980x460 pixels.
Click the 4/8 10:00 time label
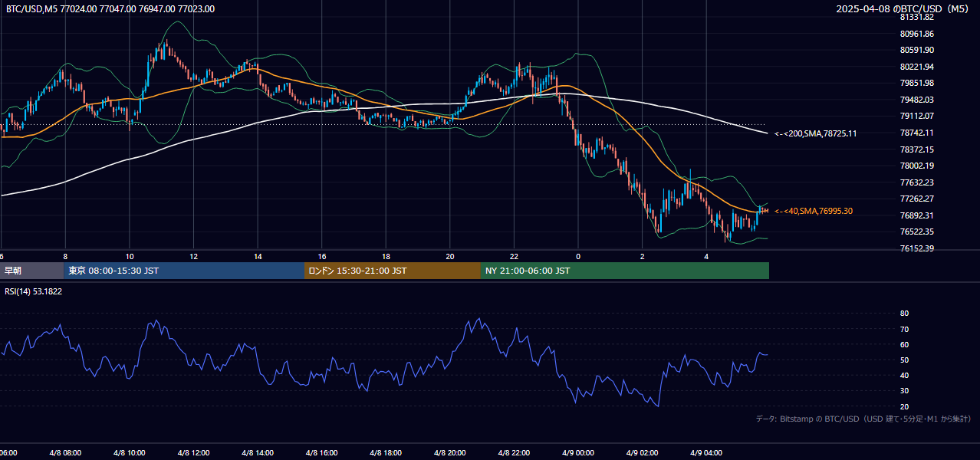(x=130, y=453)
